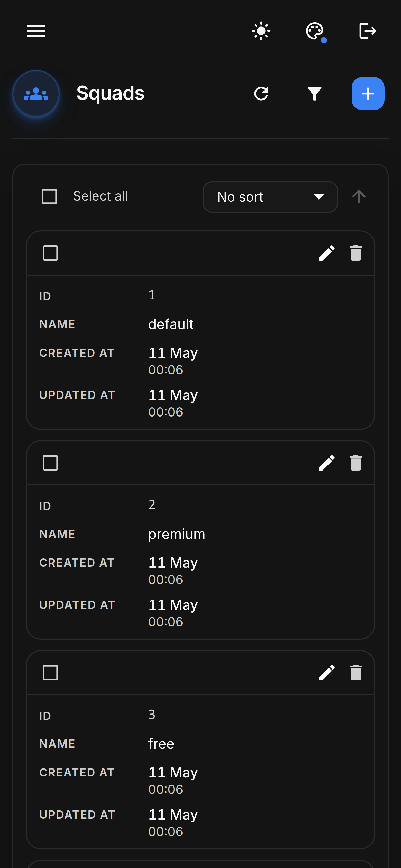This screenshot has height=868, width=401.
Task: Toggle the sort direction arrow
Action: tap(359, 196)
